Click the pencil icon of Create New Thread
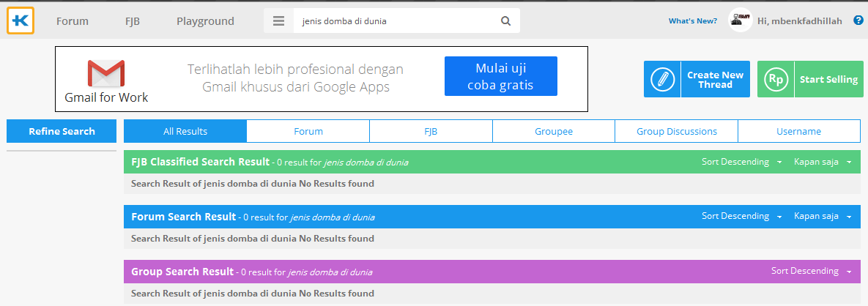The width and height of the screenshot is (868, 306). (x=662, y=79)
